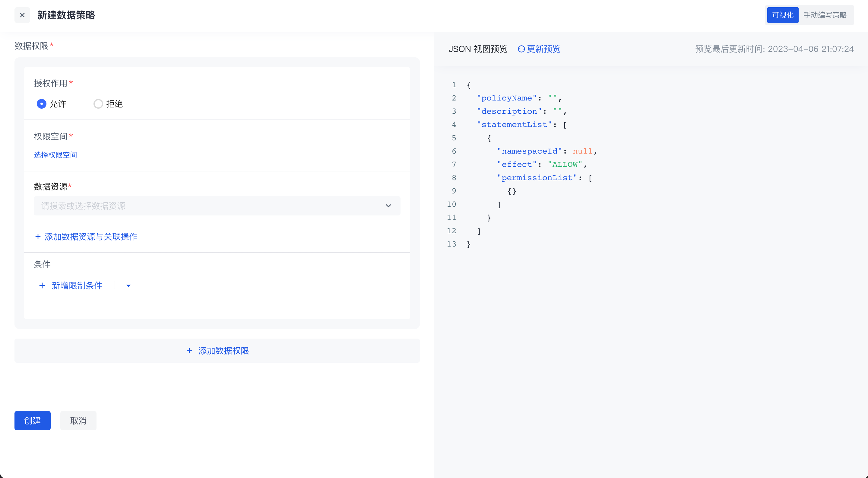Image resolution: width=868 pixels, height=478 pixels.
Task: Select the 拒绝 radio button
Action: coord(98,104)
